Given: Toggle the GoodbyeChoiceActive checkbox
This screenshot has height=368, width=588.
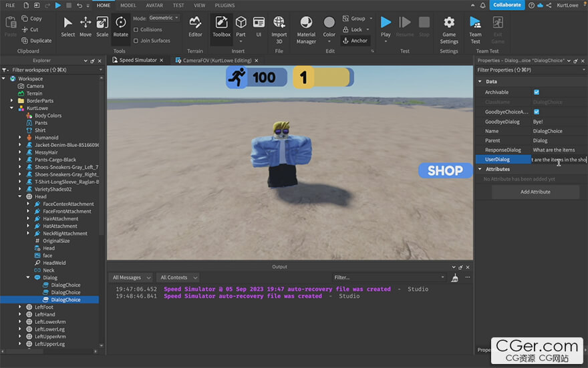Looking at the screenshot, I should click(537, 112).
